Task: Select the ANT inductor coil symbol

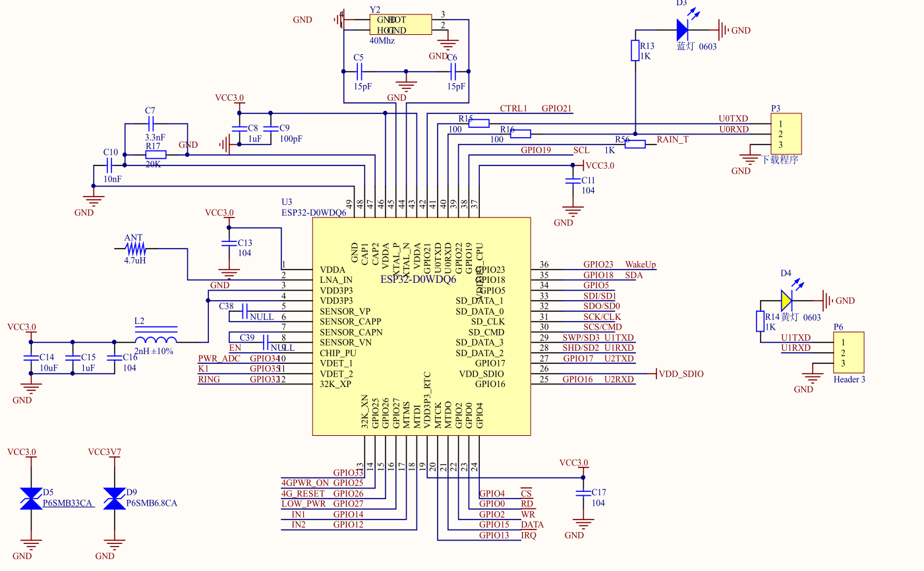Action: 136,249
